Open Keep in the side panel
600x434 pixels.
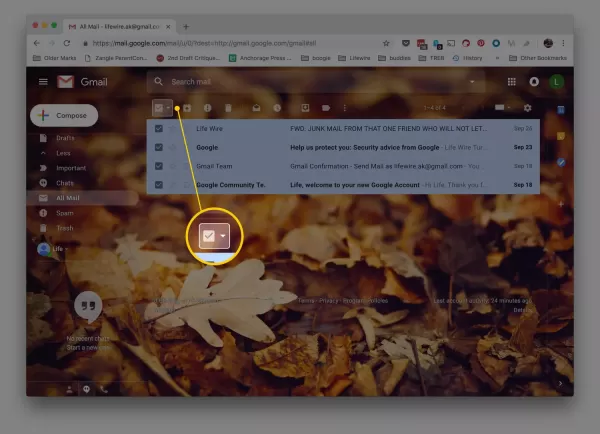[561, 136]
